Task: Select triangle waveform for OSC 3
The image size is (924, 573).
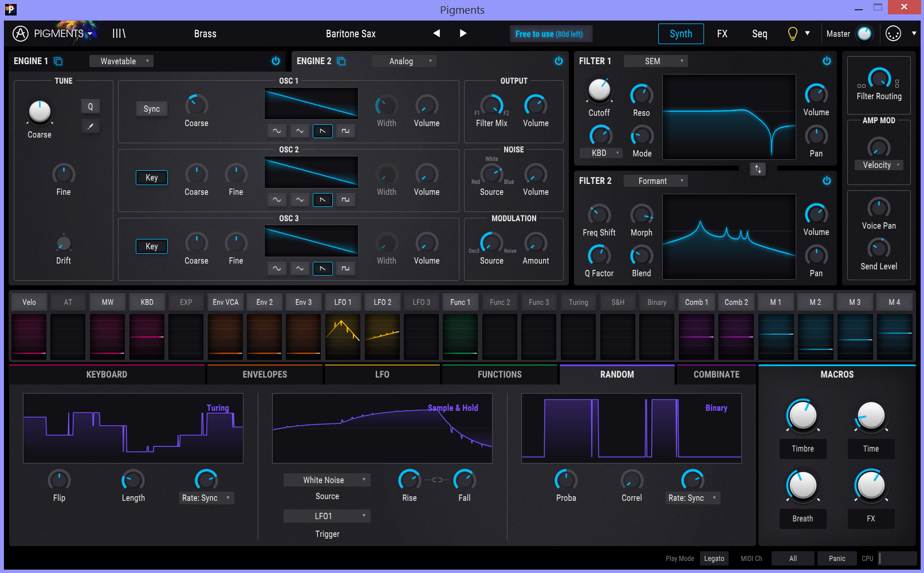Action: (300, 269)
